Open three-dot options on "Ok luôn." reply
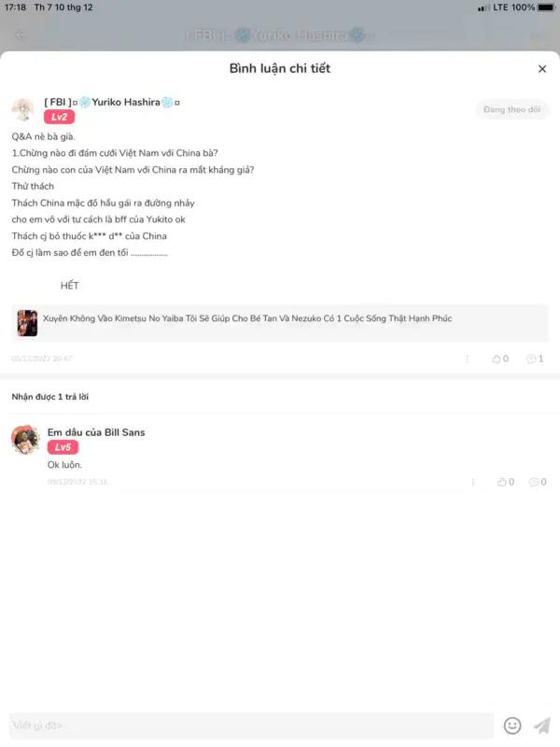The image size is (560, 747). 473,482
